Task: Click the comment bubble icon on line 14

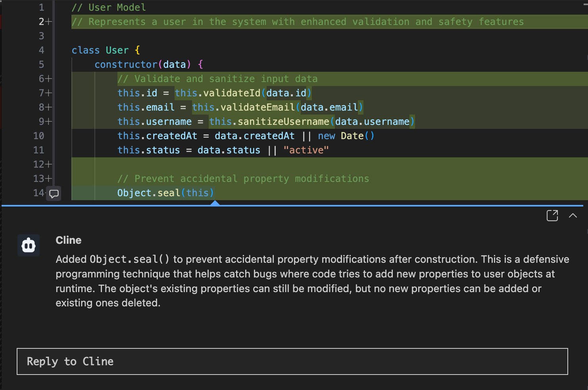Action: click(54, 193)
